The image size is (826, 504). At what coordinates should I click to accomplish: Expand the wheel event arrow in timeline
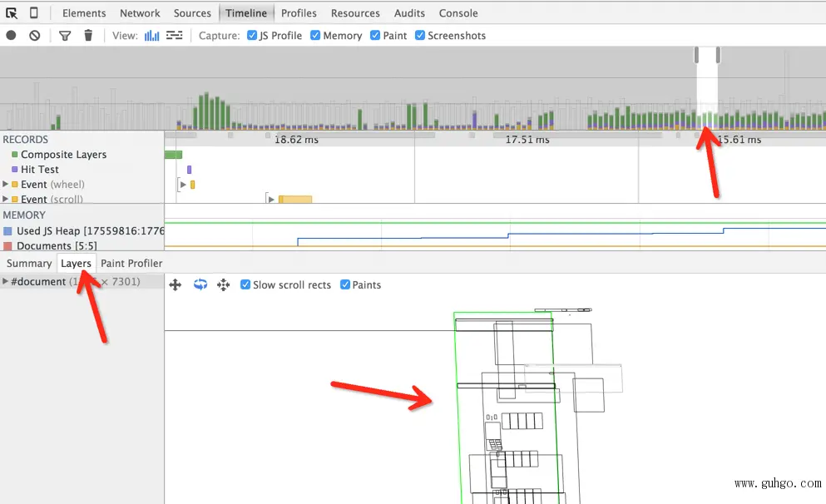click(183, 185)
